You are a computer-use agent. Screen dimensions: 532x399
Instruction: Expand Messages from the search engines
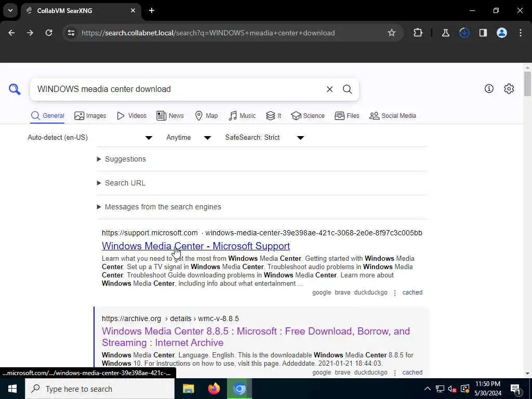159,207
